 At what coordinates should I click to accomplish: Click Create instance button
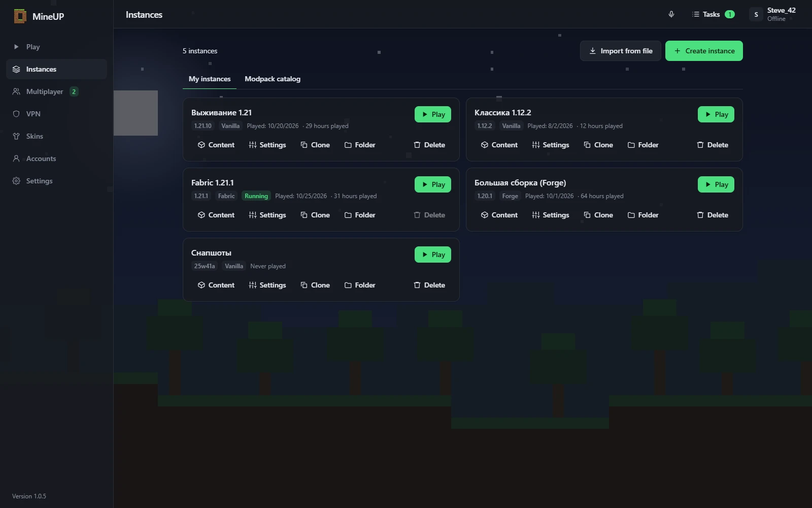coord(704,51)
